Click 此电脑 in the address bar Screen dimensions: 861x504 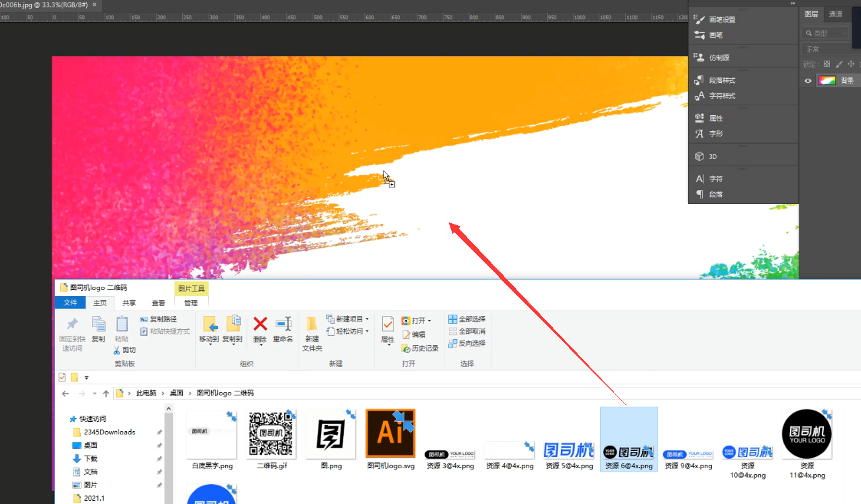pos(146,393)
